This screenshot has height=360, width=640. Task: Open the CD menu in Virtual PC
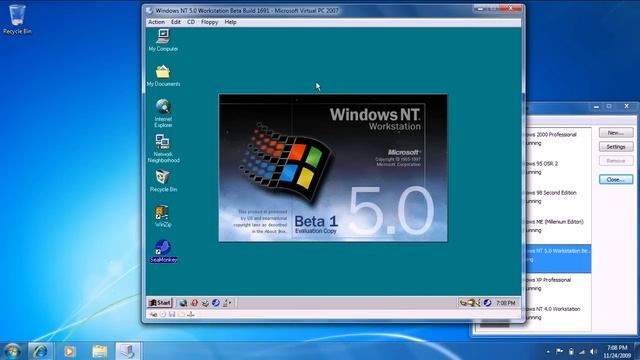[x=191, y=22]
